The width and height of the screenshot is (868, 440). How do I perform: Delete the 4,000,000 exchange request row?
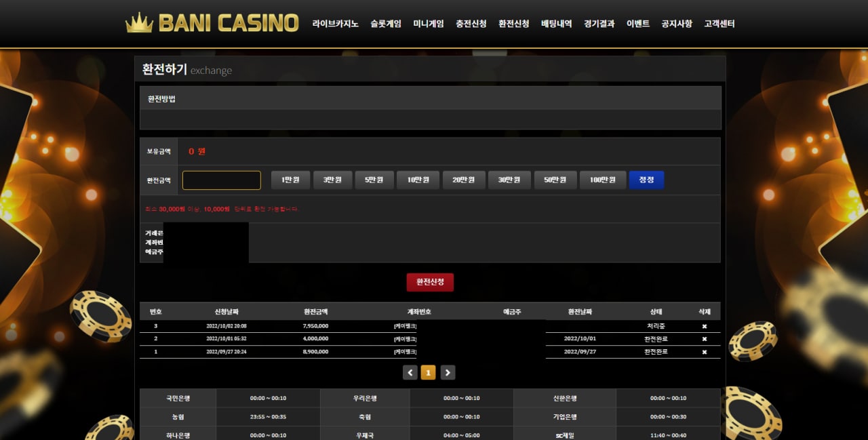(x=704, y=339)
